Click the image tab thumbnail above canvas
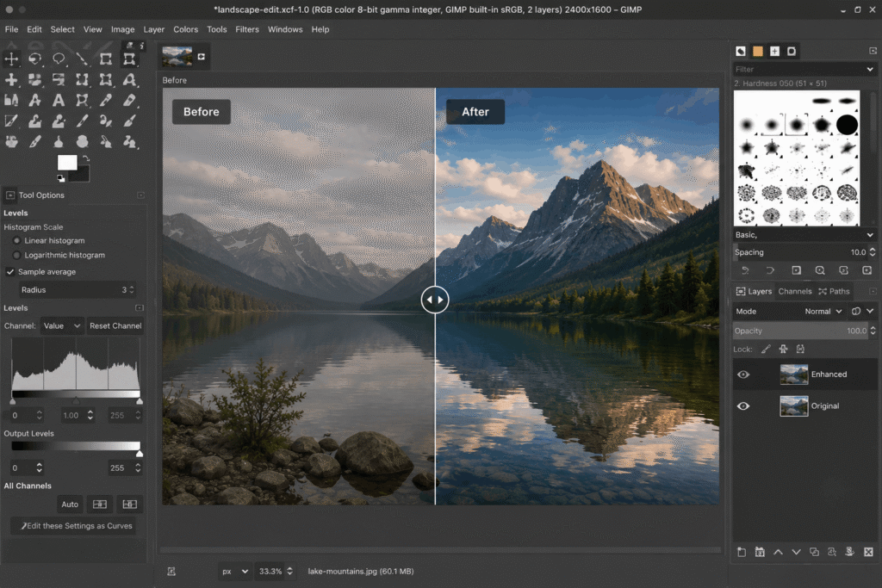Screen dimensions: 882x588 177,56
